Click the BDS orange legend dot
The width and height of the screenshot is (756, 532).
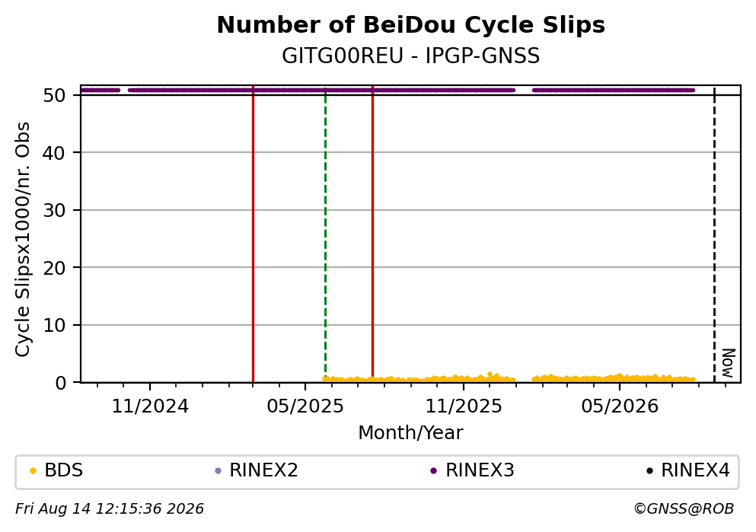pos(33,471)
